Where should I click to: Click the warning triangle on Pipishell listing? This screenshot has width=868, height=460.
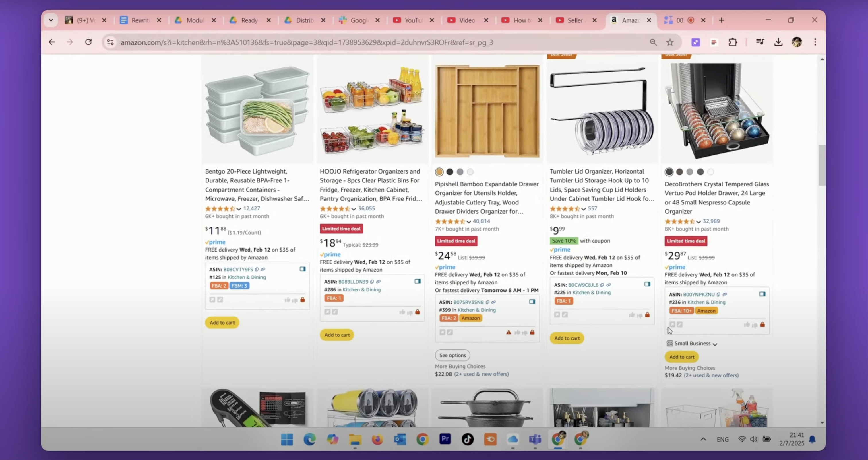tap(508, 332)
